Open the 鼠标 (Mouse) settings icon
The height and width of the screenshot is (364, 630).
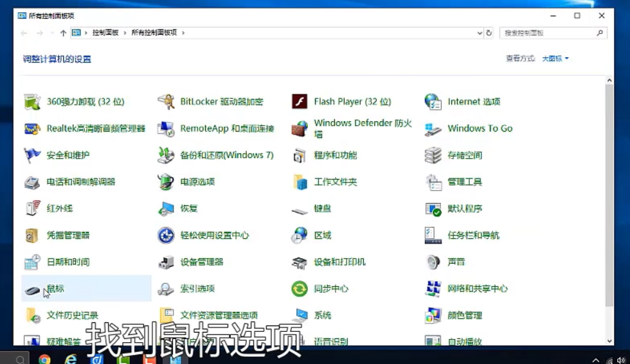[x=33, y=290]
